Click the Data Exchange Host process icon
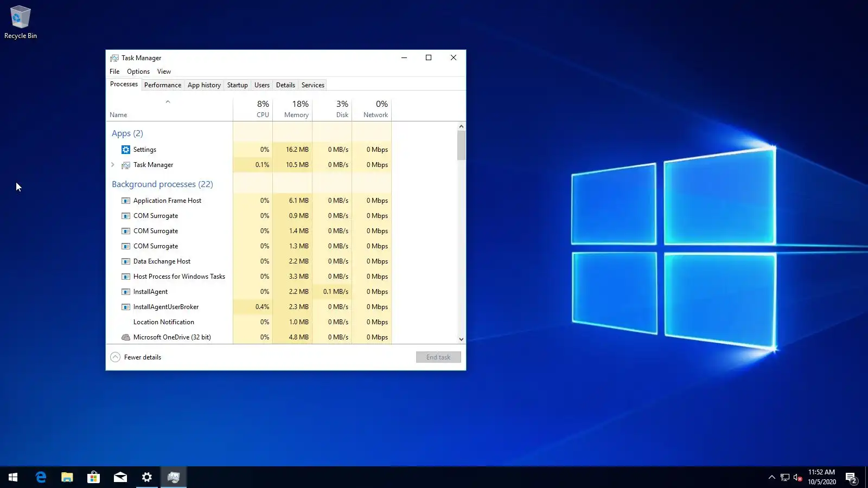The image size is (868, 488). (126, 261)
